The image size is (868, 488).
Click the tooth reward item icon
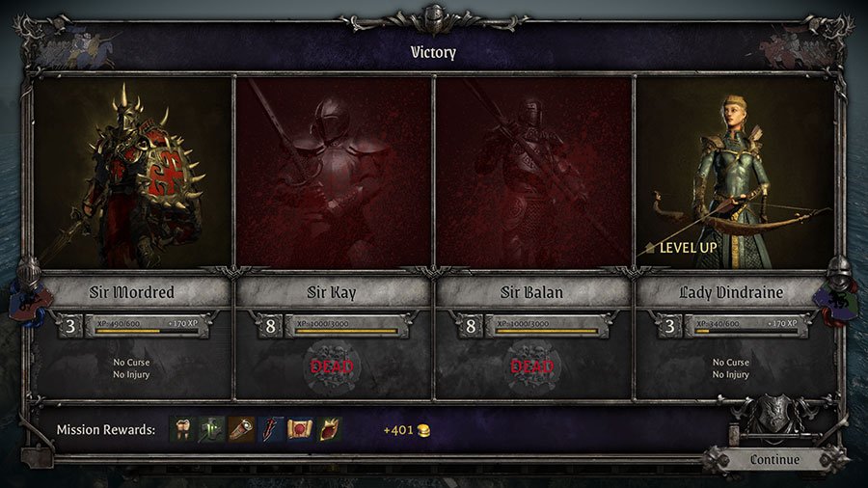pyautogui.click(x=182, y=429)
